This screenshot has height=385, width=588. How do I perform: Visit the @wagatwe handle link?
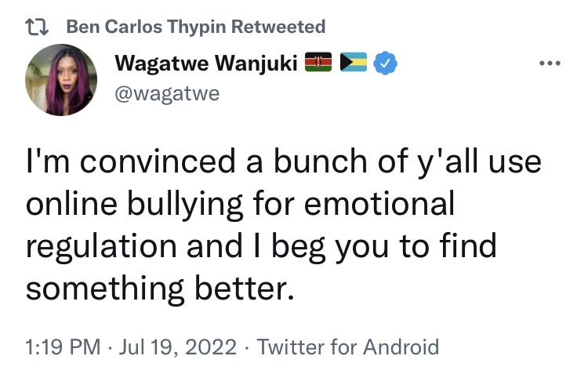coord(165,94)
